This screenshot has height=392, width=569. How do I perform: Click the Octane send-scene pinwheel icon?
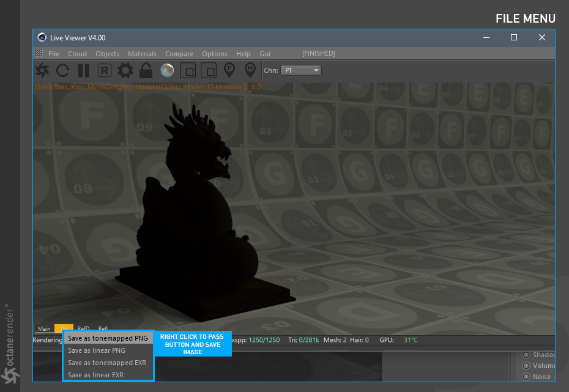(42, 70)
